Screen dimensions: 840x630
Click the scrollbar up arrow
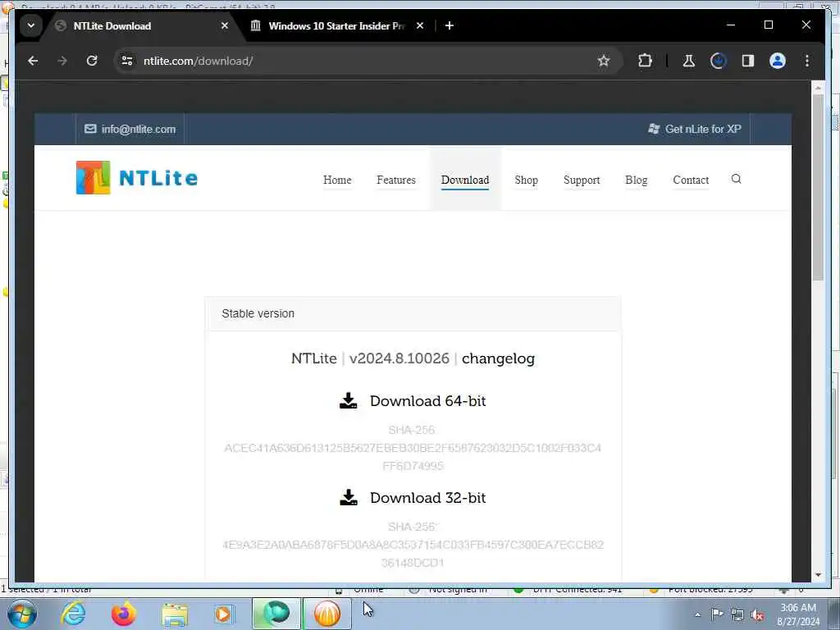[818, 87]
